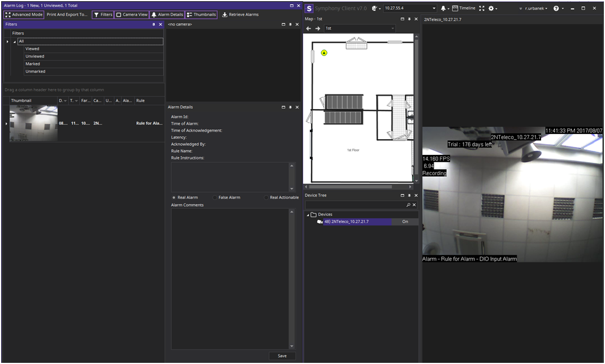Collapse the Devices folder in Device Tree
Screen dimensions: 605x364
[x=308, y=215]
